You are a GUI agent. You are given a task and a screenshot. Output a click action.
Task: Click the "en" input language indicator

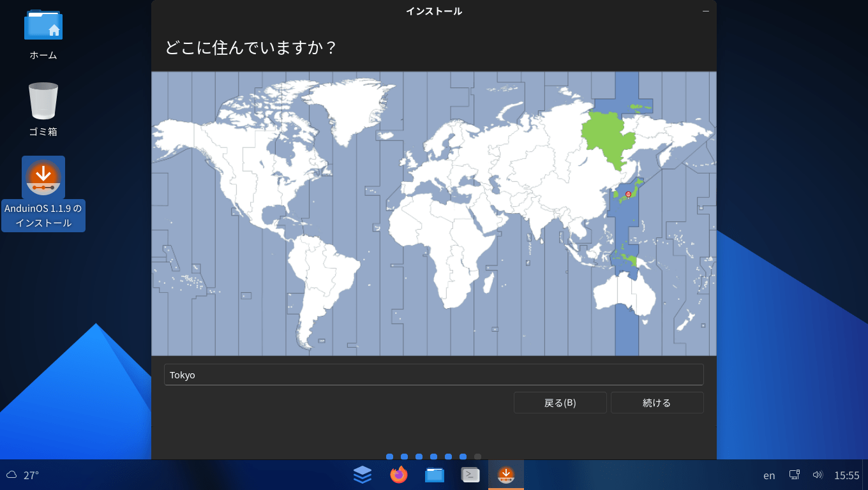point(769,475)
